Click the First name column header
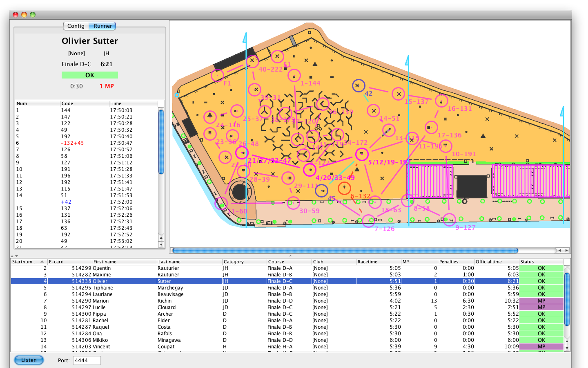The width and height of the screenshot is (588, 368). [x=124, y=262]
